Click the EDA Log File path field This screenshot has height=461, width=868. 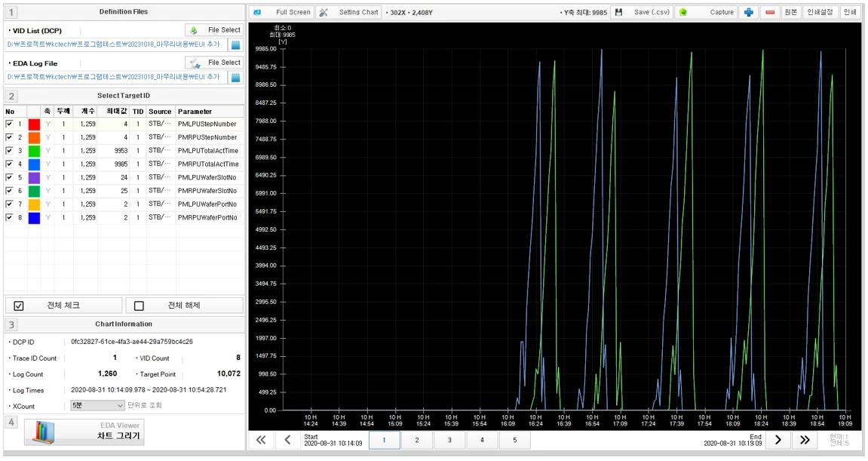click(115, 77)
